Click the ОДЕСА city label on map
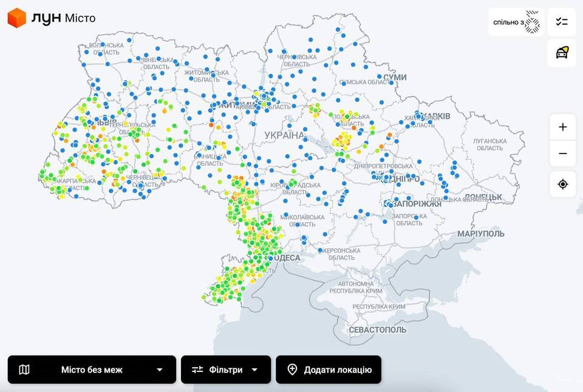583x392 pixels. point(287,258)
